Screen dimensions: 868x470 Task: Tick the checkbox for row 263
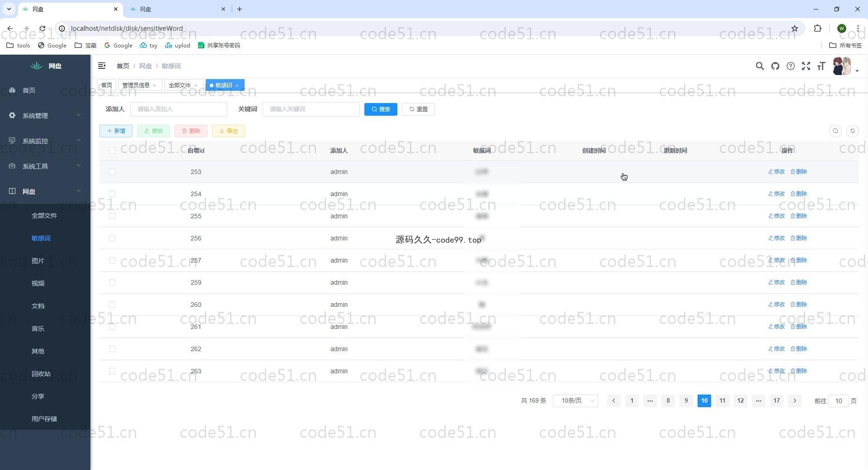tap(112, 371)
